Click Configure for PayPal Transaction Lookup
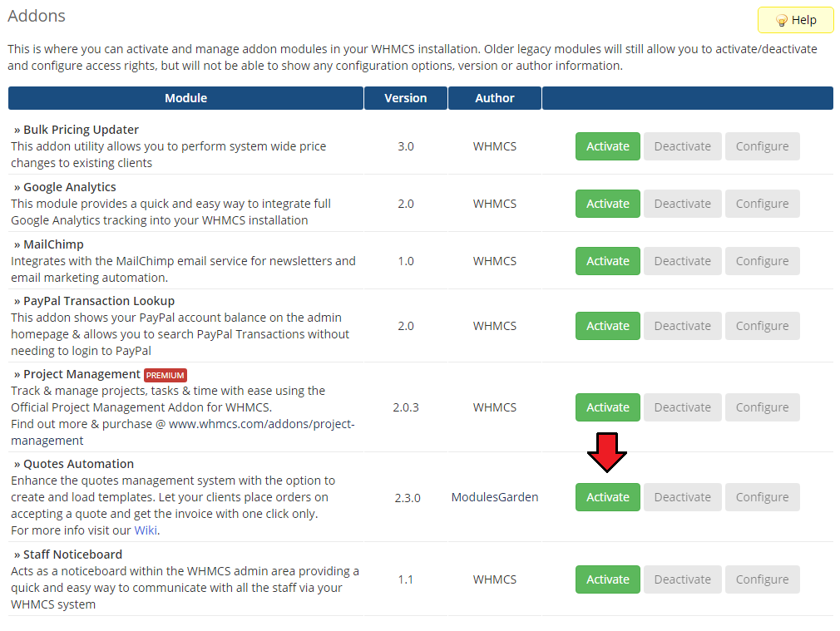Viewport: 840px width, 631px height. pos(763,326)
